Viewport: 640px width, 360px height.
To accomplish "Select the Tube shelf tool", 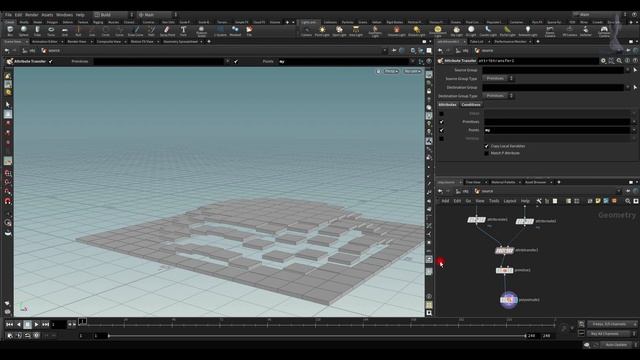I will (x=37, y=31).
